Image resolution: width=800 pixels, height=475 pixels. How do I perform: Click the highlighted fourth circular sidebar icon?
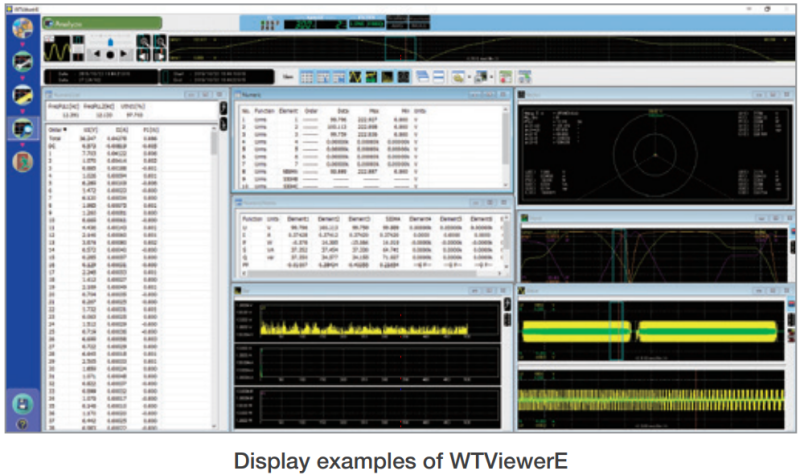22,128
